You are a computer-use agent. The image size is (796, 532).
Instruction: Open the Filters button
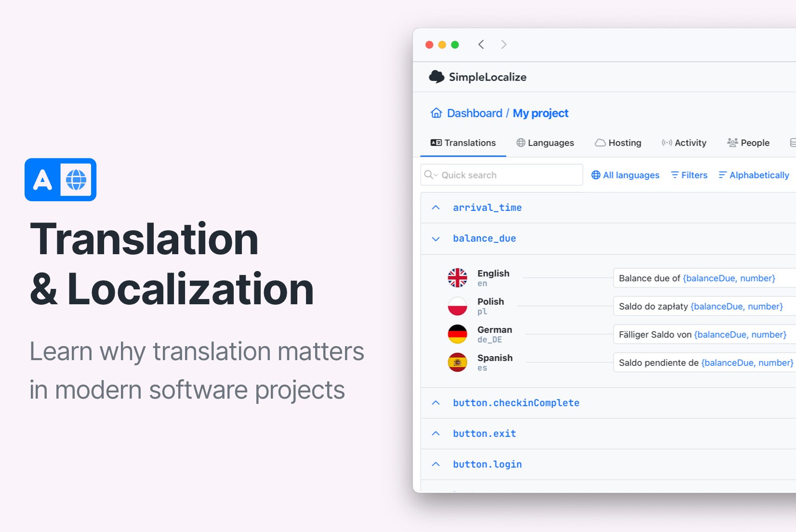point(689,175)
